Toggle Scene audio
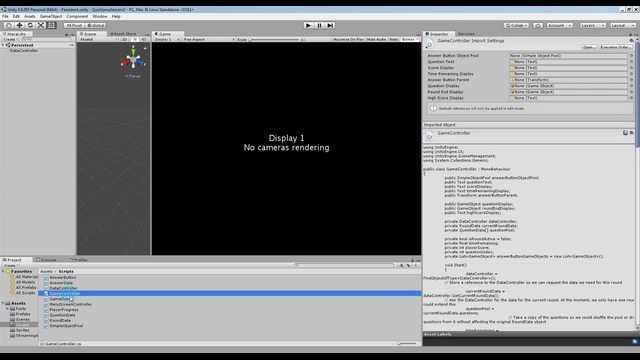 (x=144, y=39)
